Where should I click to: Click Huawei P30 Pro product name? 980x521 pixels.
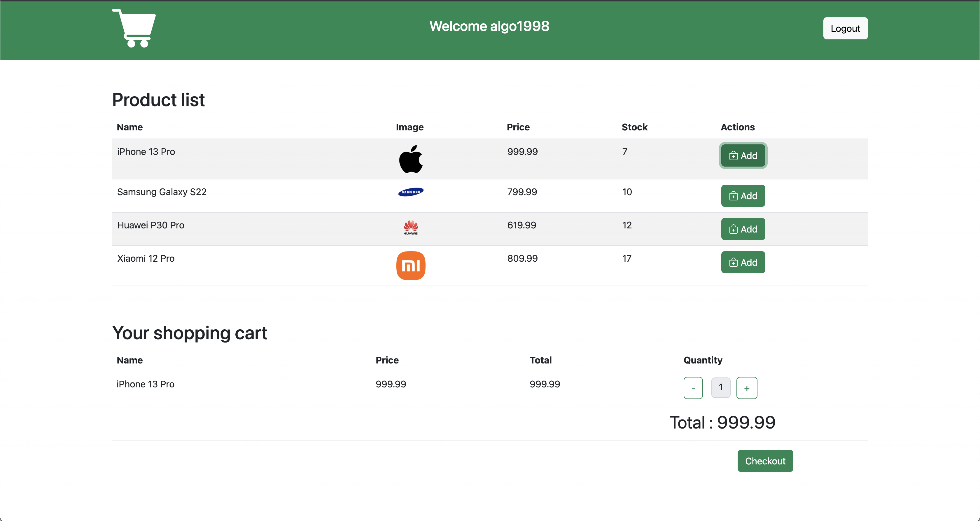[151, 225]
